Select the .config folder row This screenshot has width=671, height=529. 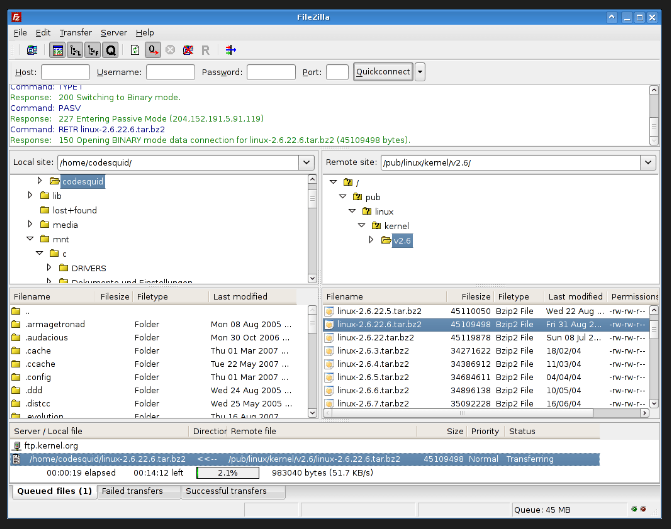pos(158,377)
